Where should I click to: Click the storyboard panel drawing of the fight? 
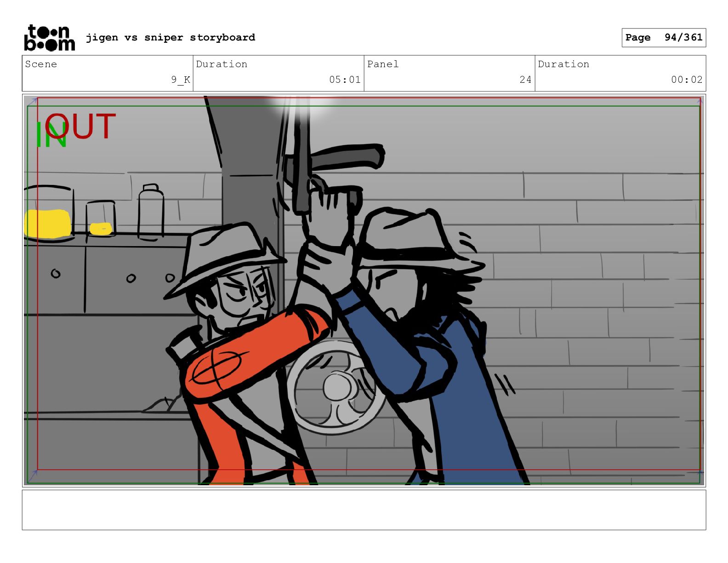pos(364,291)
